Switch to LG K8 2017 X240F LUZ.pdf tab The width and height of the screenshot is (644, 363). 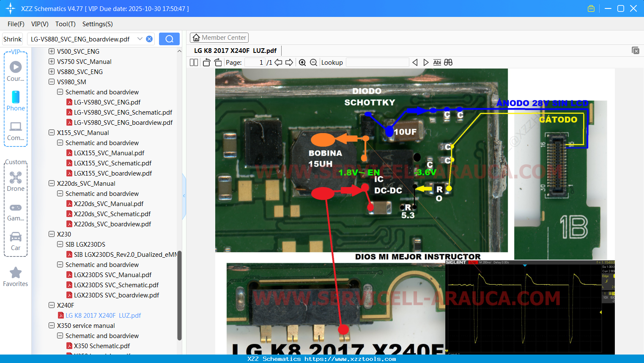click(x=235, y=51)
